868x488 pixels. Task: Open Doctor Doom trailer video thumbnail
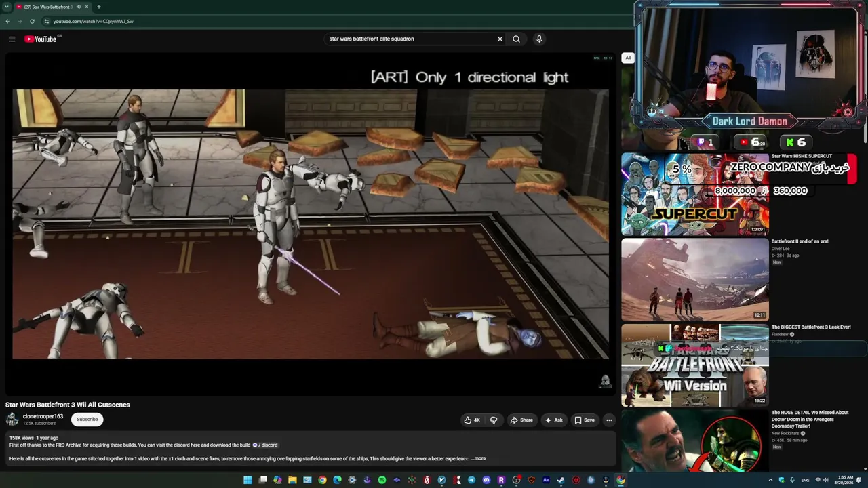pyautogui.click(x=695, y=441)
